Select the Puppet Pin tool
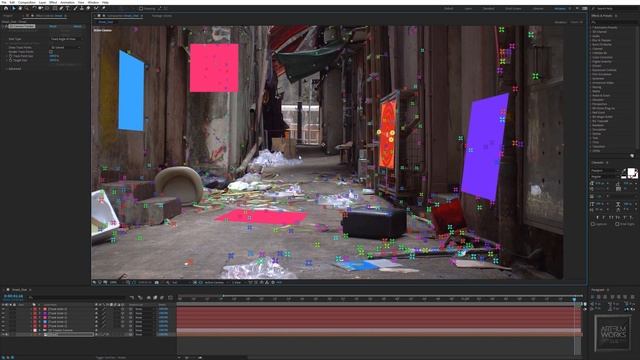Image resolution: width=640 pixels, height=360 pixels. point(104,8)
